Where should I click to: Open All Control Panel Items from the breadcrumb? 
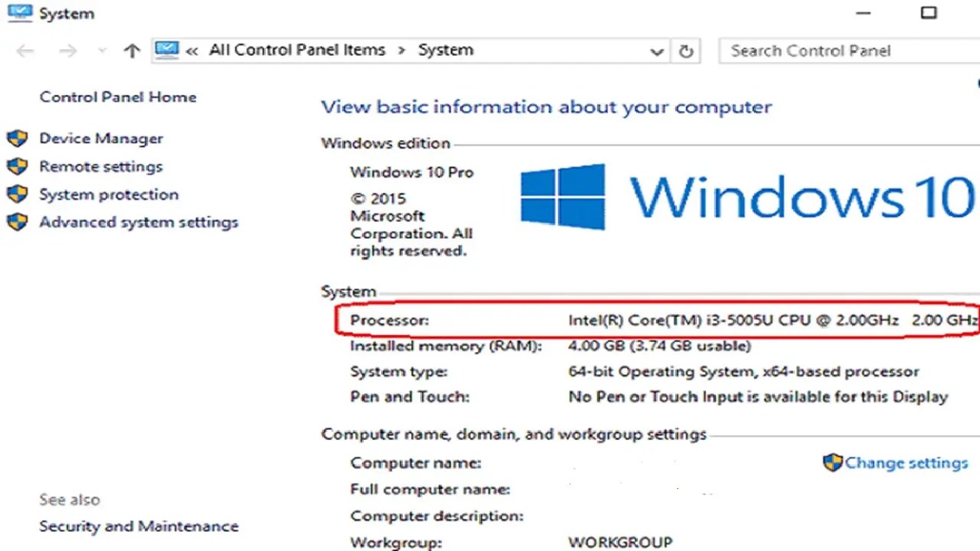297,49
